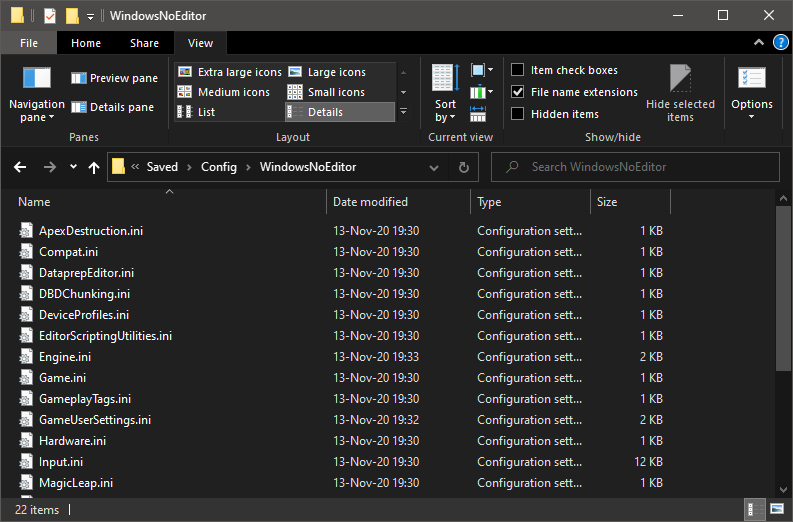This screenshot has height=522, width=793.
Task: Open the File menu tab
Action: (29, 43)
